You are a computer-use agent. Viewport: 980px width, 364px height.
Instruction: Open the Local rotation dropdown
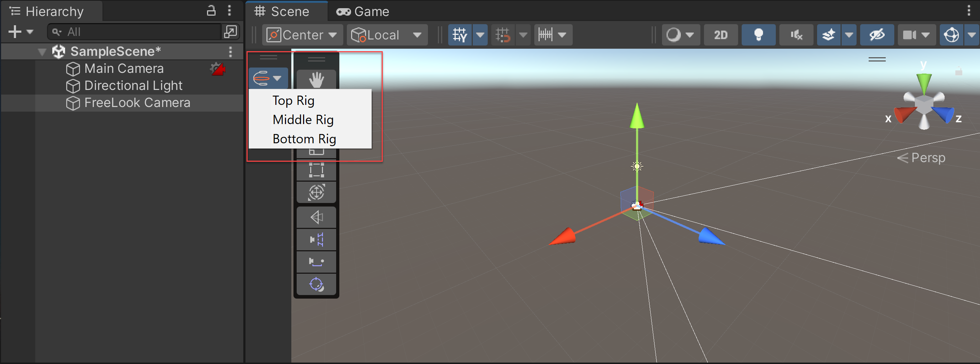(x=387, y=35)
